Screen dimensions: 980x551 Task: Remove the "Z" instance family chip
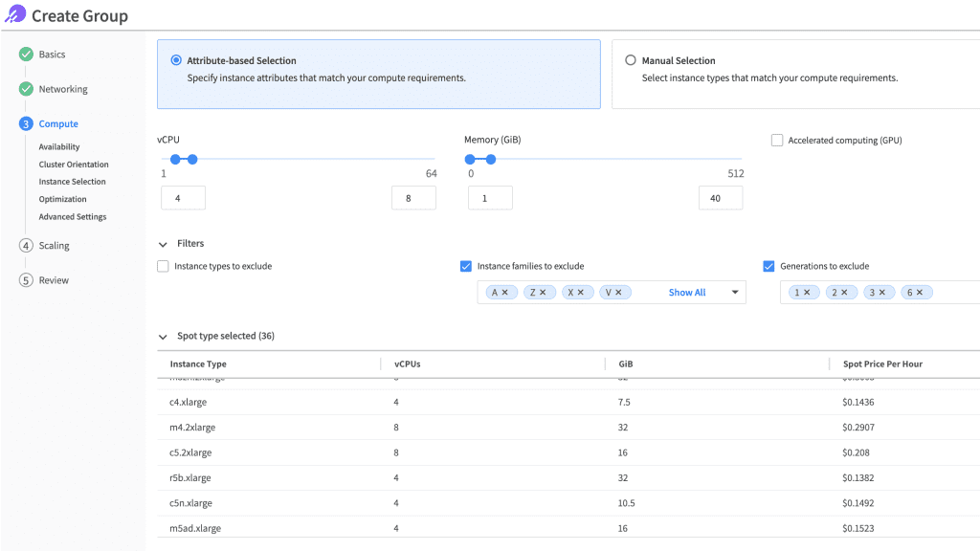pyautogui.click(x=544, y=292)
